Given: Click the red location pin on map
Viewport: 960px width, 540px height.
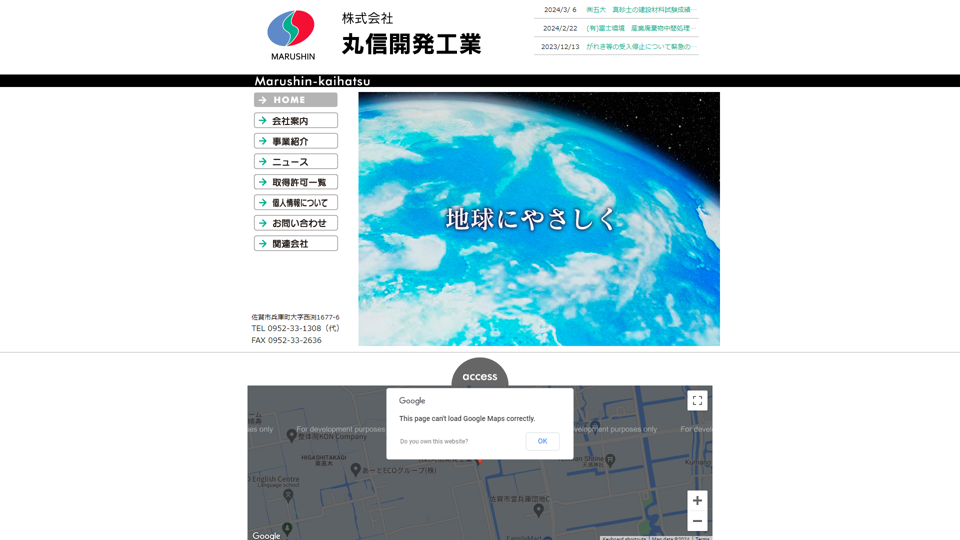Looking at the screenshot, I should coord(479,460).
